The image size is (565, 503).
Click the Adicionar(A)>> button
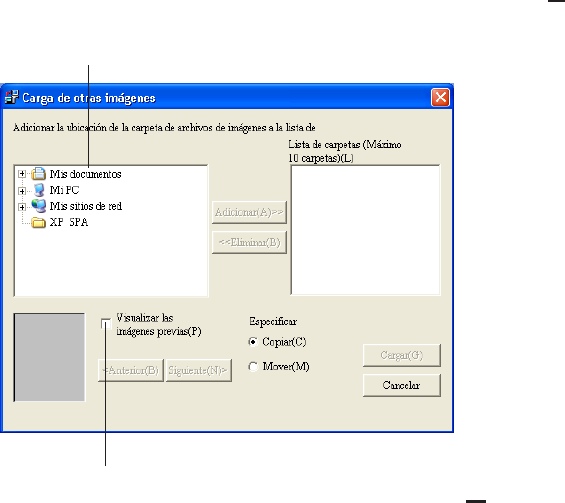click(249, 212)
